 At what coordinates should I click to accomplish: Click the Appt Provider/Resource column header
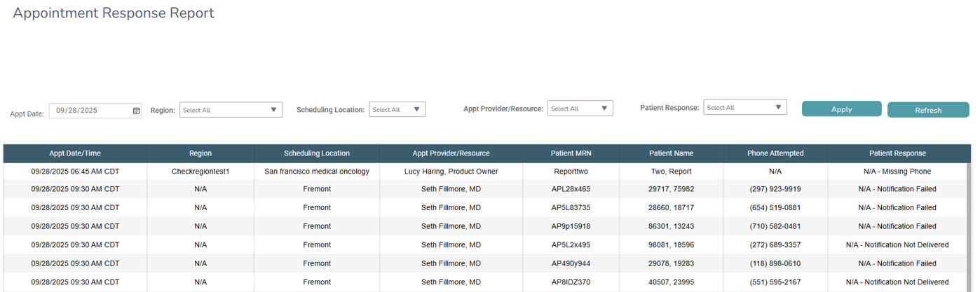click(x=451, y=153)
